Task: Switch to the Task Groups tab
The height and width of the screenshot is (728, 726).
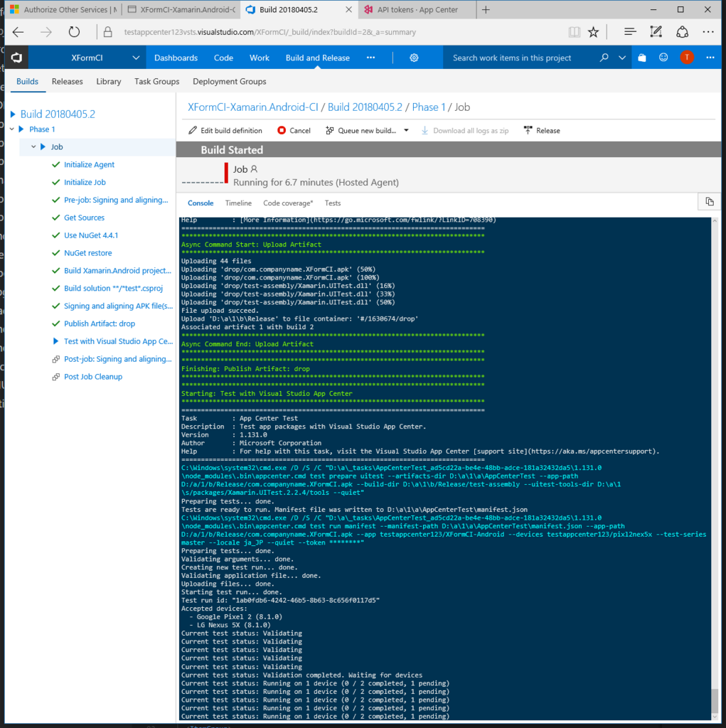Action: (157, 81)
